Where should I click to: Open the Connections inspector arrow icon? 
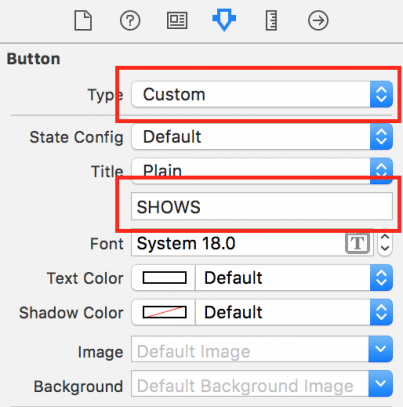318,20
